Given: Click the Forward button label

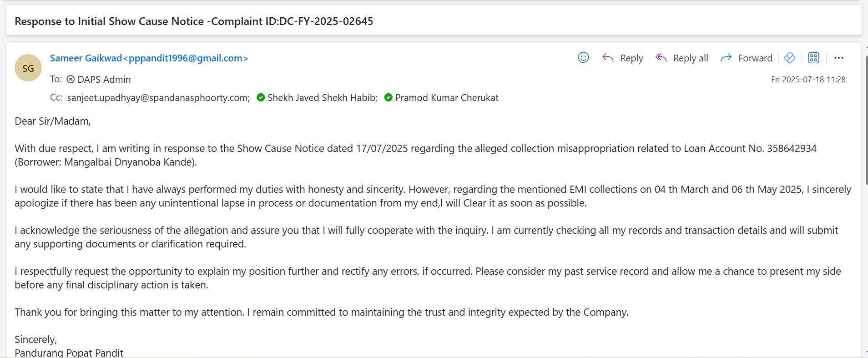Looking at the screenshot, I should [755, 58].
